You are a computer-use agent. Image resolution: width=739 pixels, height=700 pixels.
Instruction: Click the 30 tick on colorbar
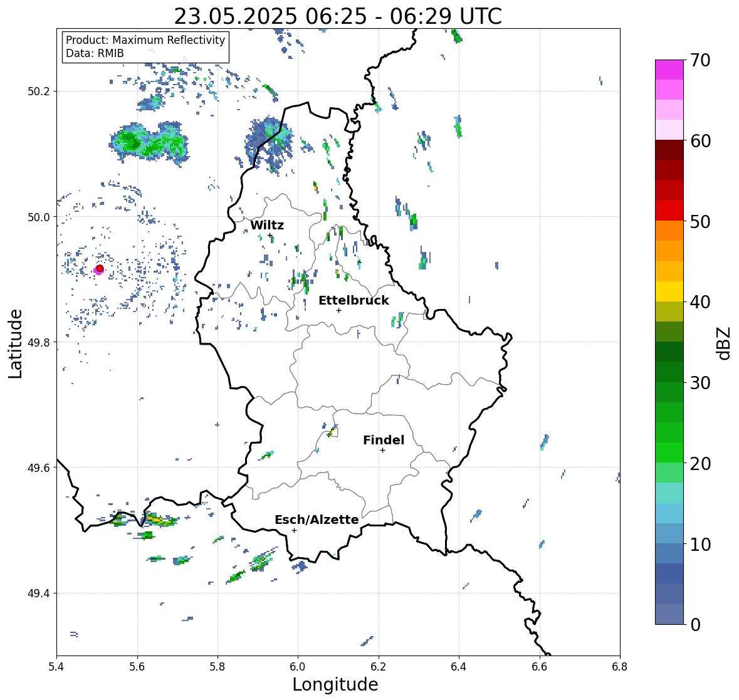point(700,383)
